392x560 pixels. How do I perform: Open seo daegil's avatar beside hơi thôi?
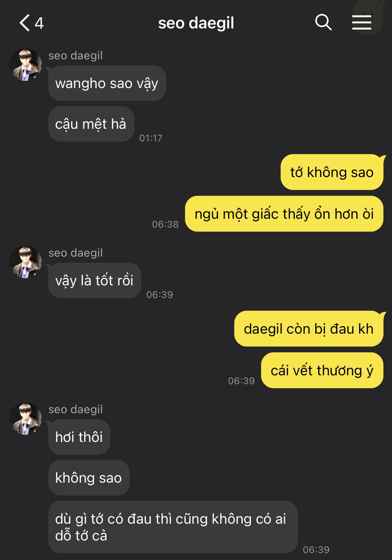coord(26,419)
